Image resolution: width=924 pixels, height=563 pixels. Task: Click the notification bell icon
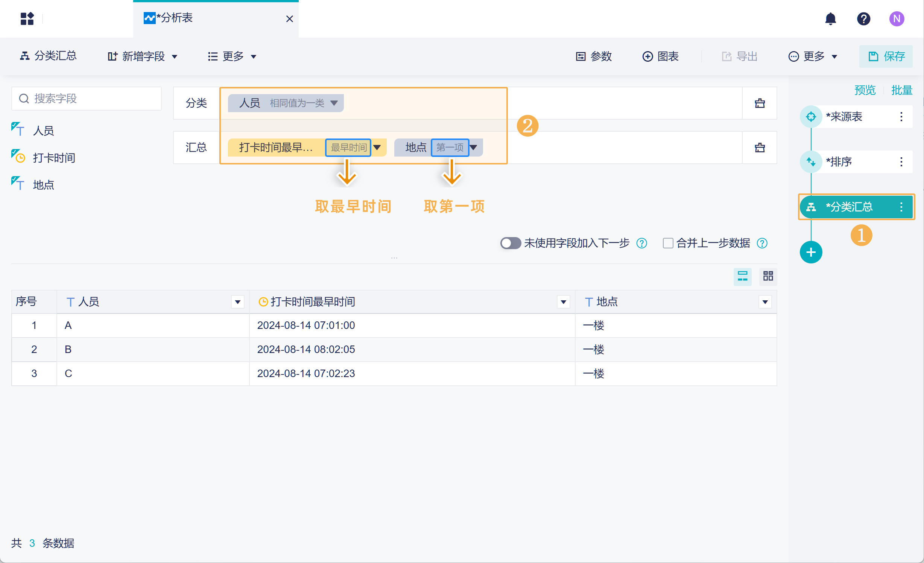(830, 19)
